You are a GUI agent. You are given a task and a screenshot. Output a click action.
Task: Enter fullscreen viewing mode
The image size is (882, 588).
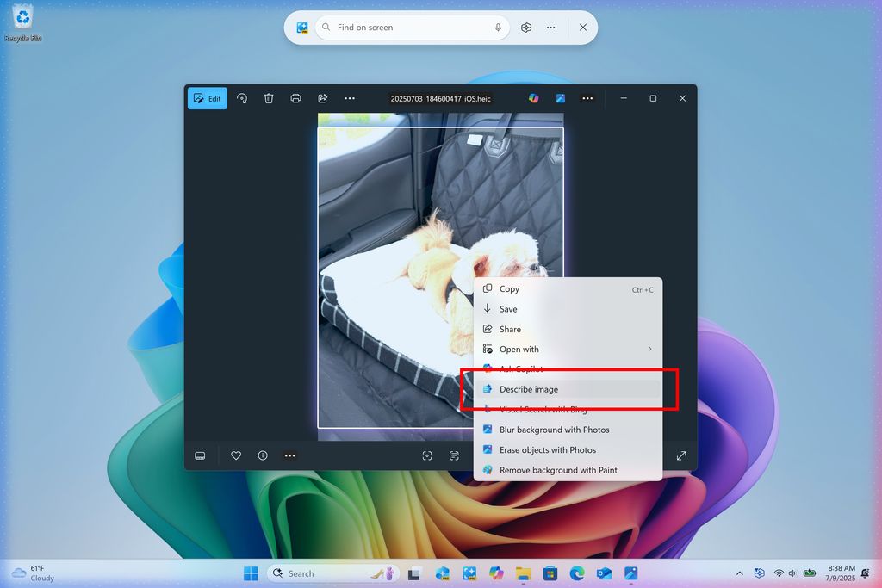click(680, 455)
